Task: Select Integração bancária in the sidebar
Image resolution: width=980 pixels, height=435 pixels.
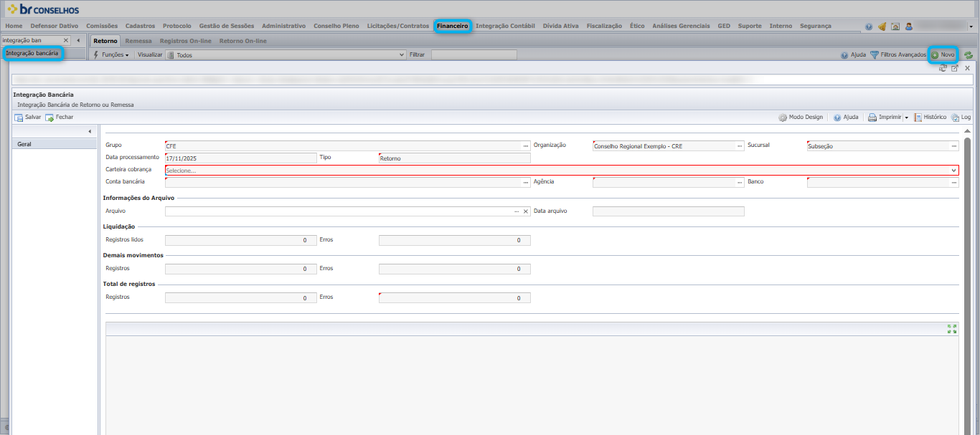Action: coord(32,53)
